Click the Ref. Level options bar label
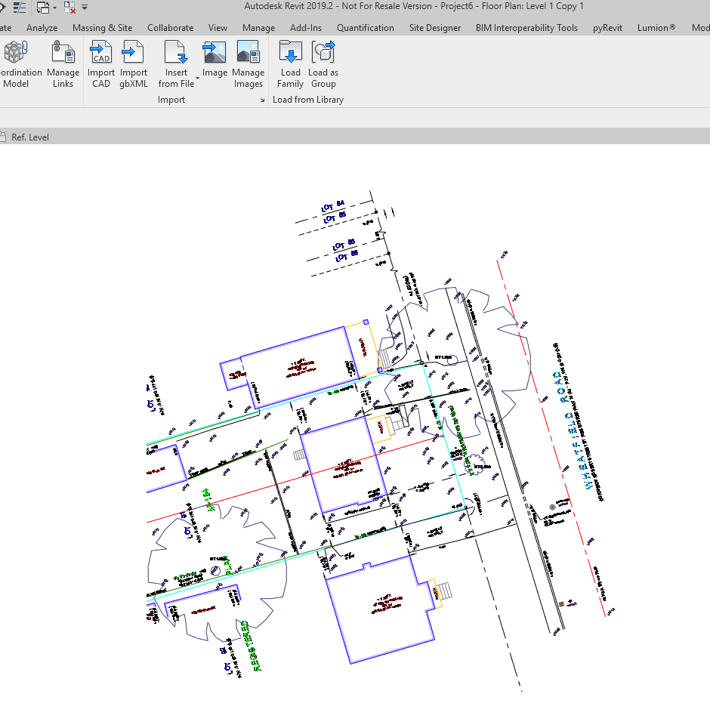The height and width of the screenshot is (728, 710). click(x=30, y=137)
